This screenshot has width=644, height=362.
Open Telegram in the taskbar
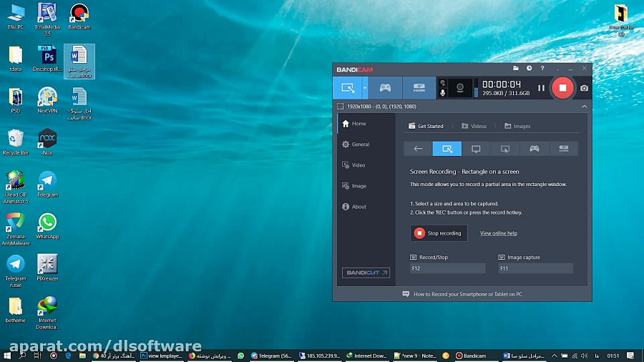[271, 356]
